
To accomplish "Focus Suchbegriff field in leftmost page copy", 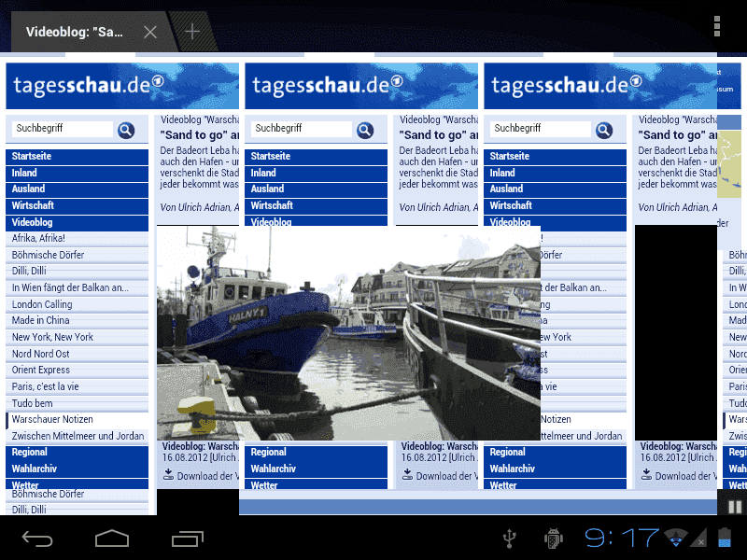I will pos(63,129).
